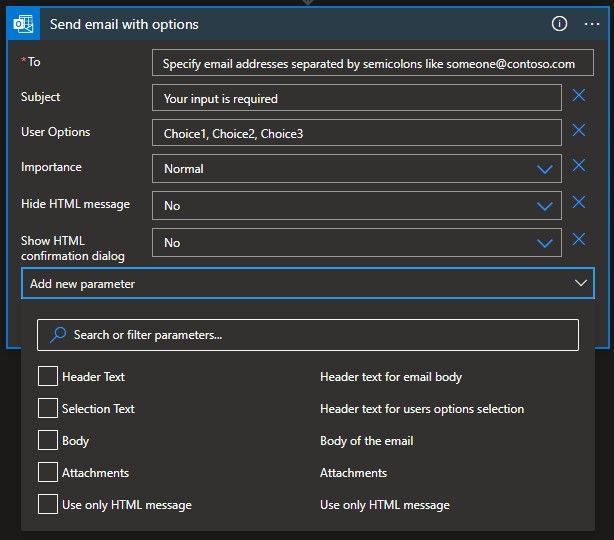Remove the User Options parameter with its X

point(578,131)
